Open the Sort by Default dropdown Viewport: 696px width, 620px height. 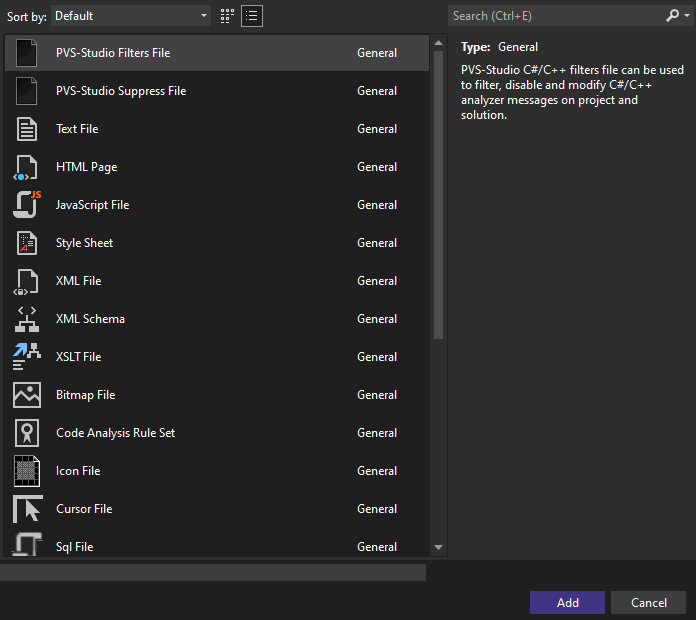click(x=131, y=16)
